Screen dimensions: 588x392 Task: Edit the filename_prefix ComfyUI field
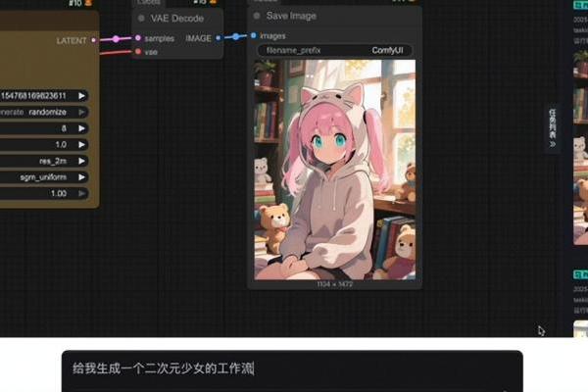[334, 50]
